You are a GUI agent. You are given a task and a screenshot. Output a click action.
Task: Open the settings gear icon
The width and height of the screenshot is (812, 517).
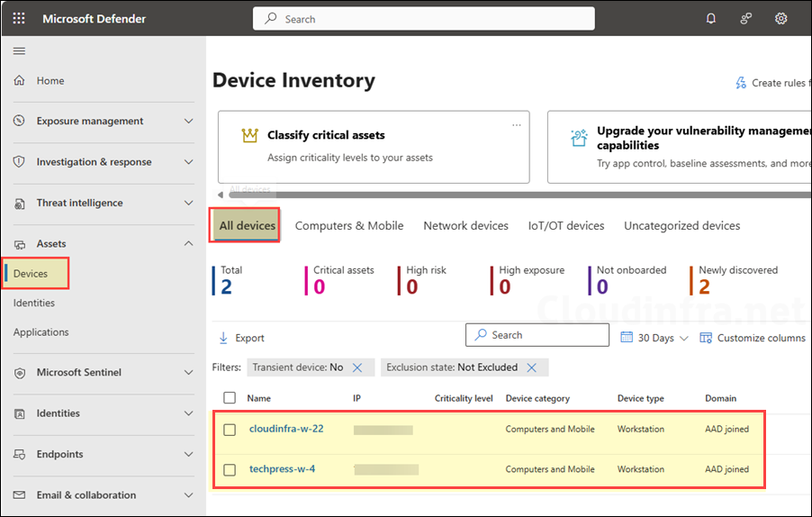[x=780, y=19]
